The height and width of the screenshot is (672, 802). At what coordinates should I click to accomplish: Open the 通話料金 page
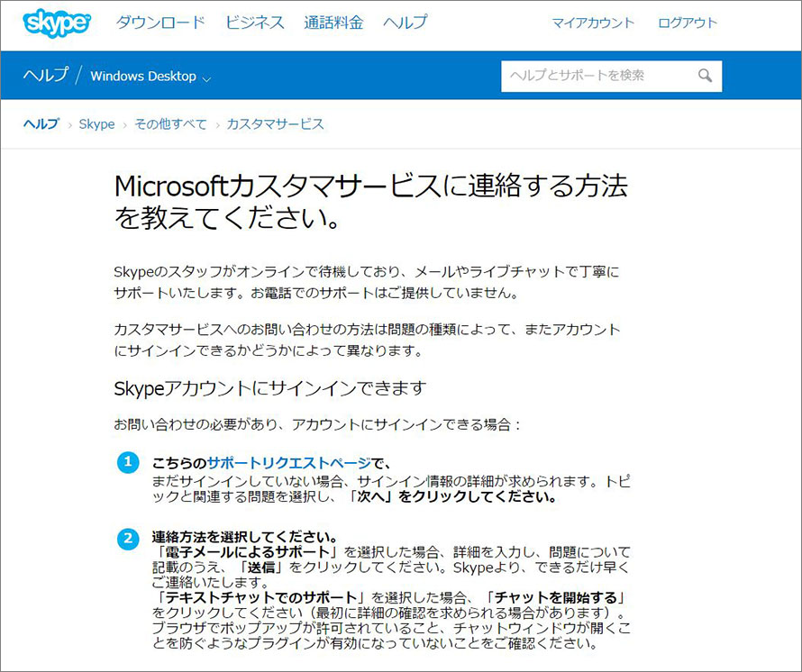pos(333,23)
